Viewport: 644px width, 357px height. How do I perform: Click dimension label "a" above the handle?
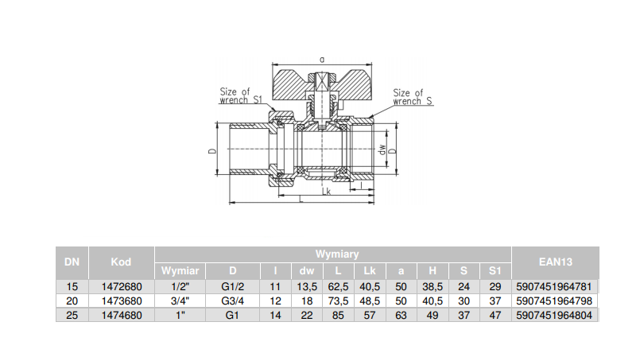(x=321, y=60)
